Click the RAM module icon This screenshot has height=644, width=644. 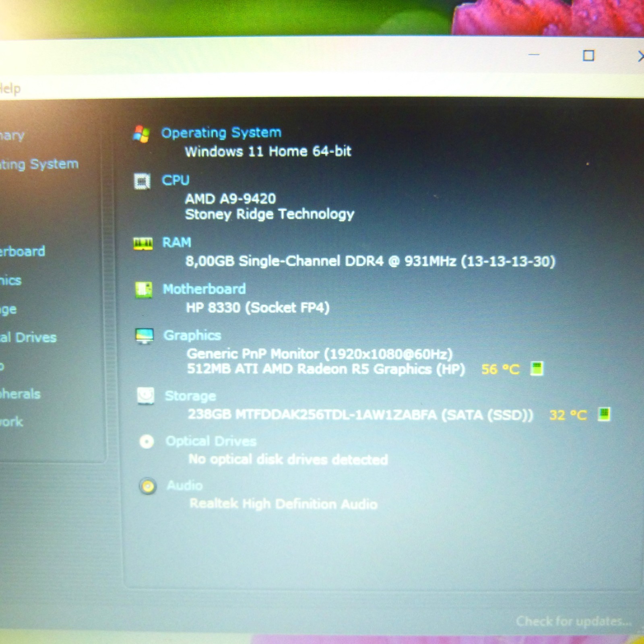point(143,244)
